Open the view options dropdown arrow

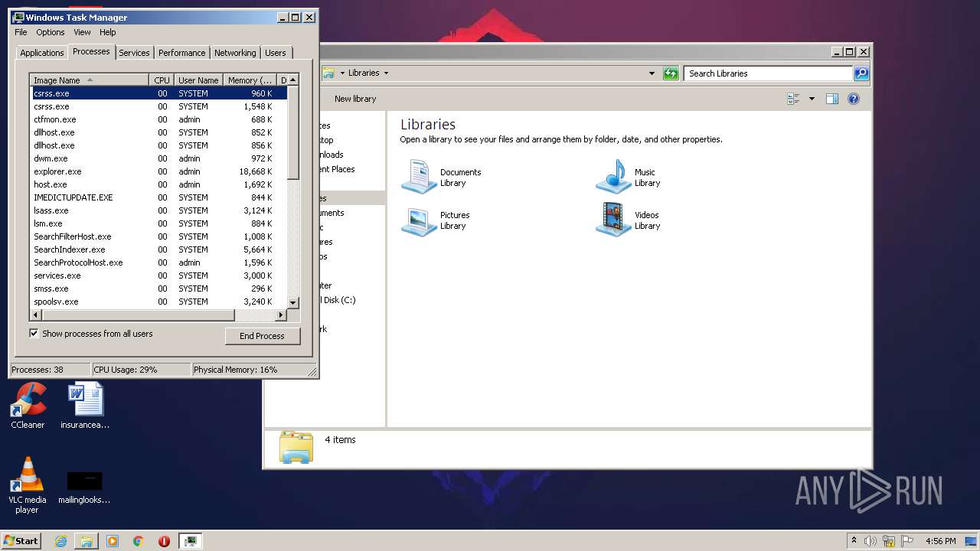pyautogui.click(x=812, y=99)
